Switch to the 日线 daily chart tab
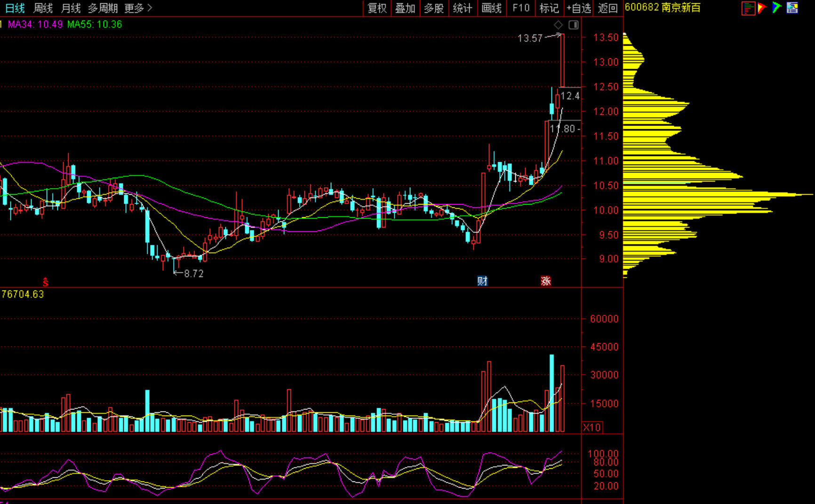Viewport: 815px width, 504px height. pos(15,8)
